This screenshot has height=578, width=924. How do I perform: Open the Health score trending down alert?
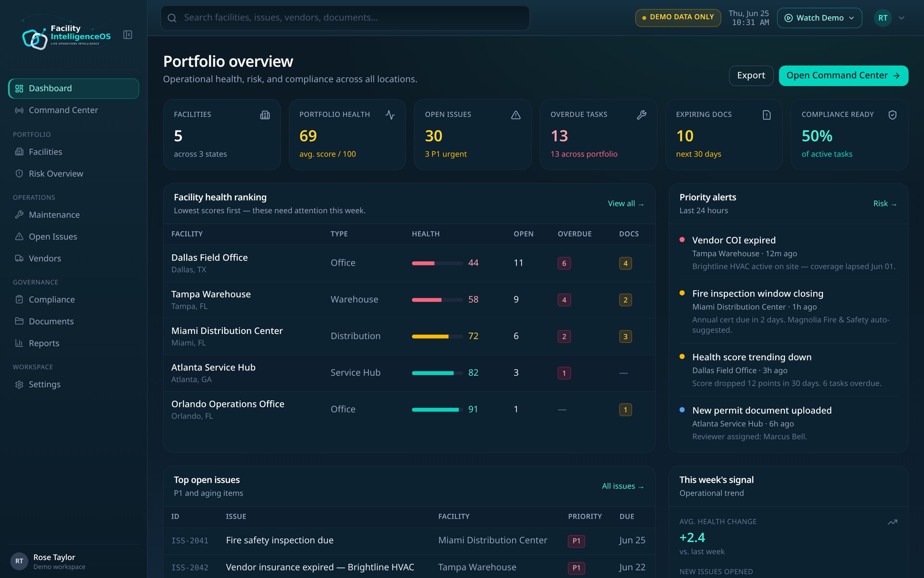point(788,370)
